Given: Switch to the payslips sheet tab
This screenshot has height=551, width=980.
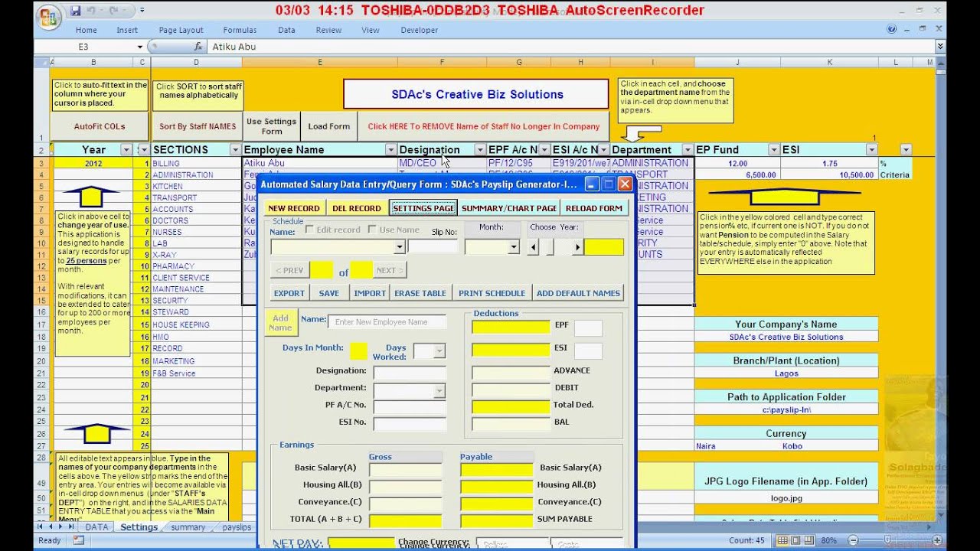Looking at the screenshot, I should pyautogui.click(x=237, y=527).
